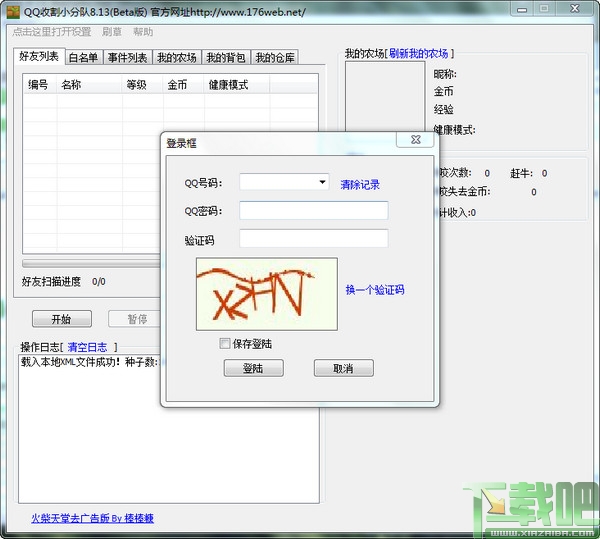600x539 pixels.
Task: Click the 载入本地XML文件成功 log line
Action: point(89,362)
